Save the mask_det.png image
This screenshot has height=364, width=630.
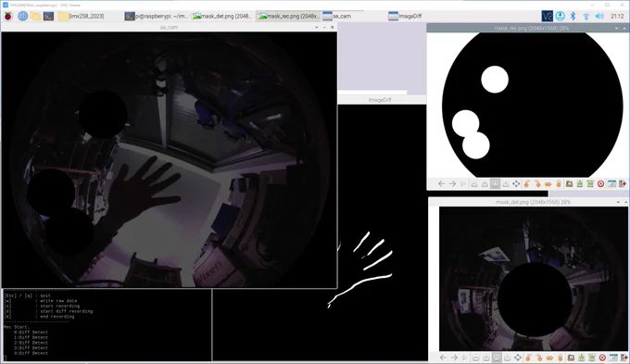pyautogui.click(x=582, y=358)
